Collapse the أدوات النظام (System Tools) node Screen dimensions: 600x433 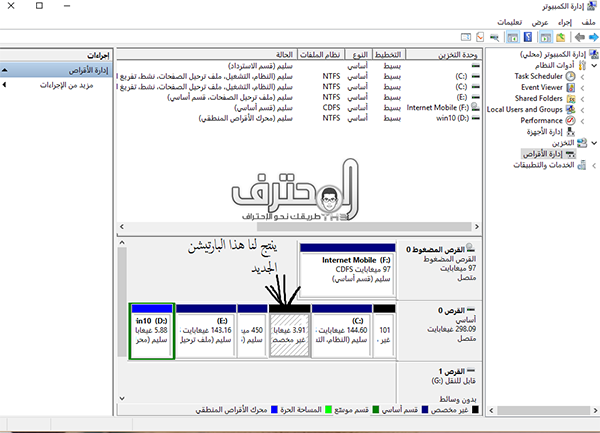594,65
